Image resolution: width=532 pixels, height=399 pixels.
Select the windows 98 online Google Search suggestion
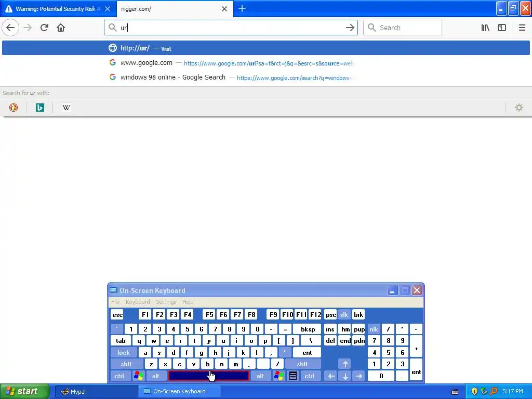(x=265, y=77)
